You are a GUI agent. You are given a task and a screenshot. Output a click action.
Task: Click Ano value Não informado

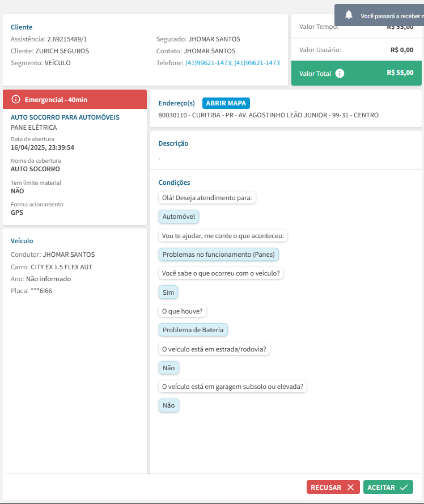point(48,279)
